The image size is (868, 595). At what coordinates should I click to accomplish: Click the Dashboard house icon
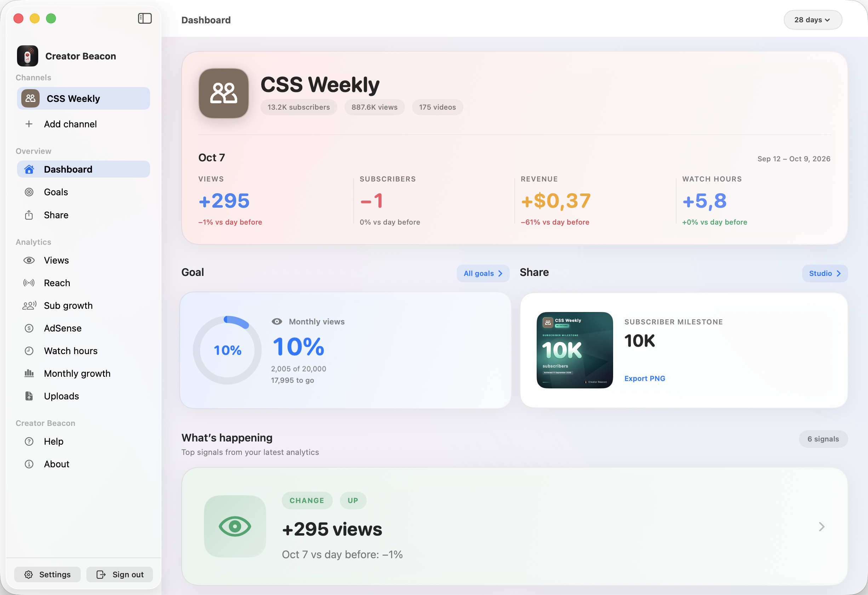[29, 169]
